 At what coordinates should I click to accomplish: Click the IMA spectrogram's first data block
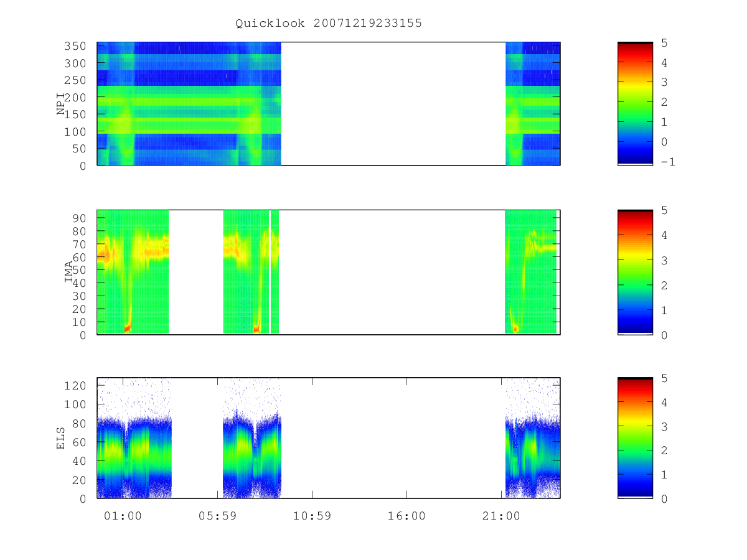tap(133, 272)
